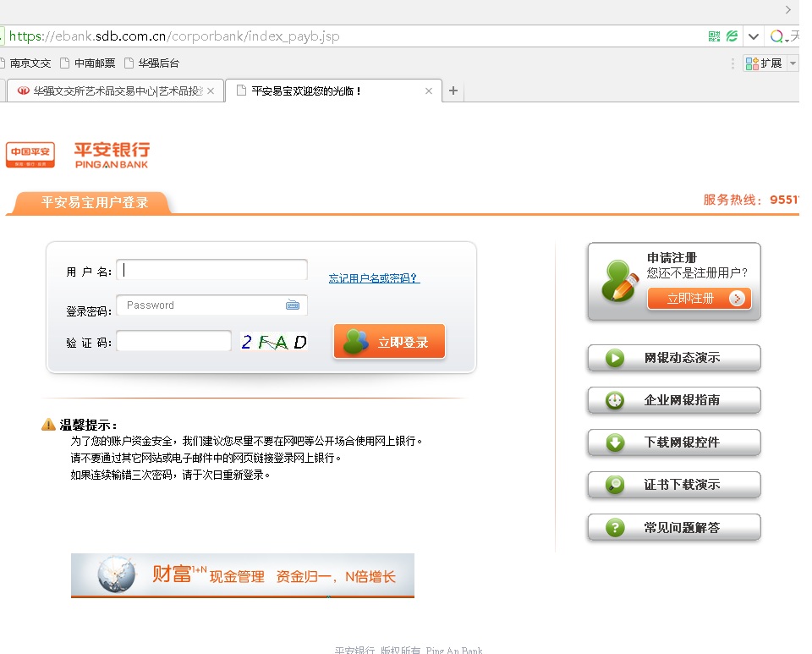Click the search engine icon
Image resolution: width=812 pixels, height=654 pixels.
coord(776,36)
